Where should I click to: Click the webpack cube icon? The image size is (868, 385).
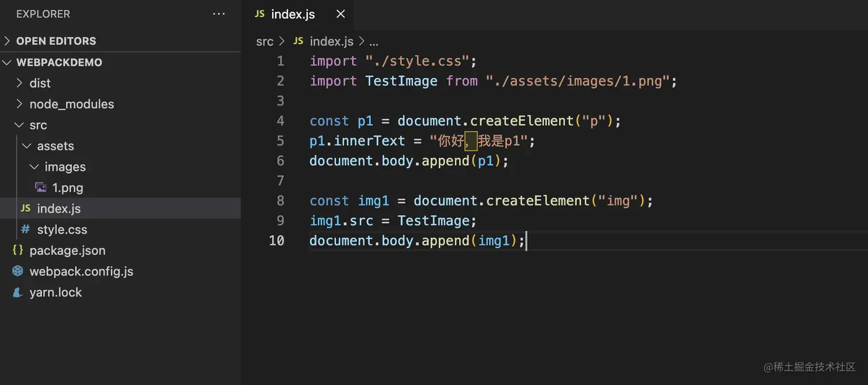[x=18, y=271]
